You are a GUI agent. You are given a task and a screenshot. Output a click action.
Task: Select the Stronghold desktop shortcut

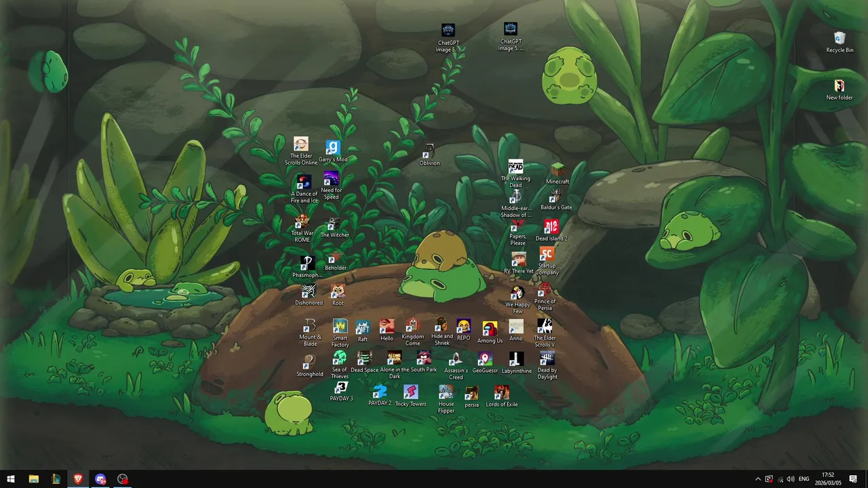point(310,366)
